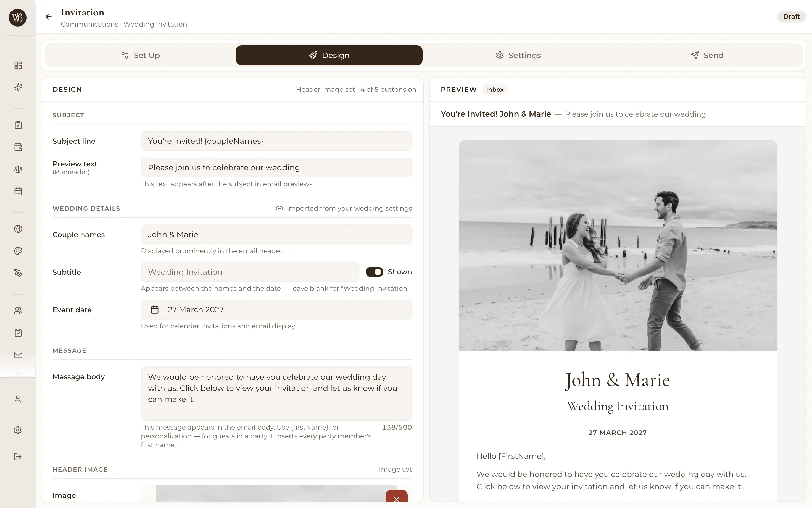Toggle the Subtitle Shown switch
Image resolution: width=812 pixels, height=508 pixels.
(374, 272)
